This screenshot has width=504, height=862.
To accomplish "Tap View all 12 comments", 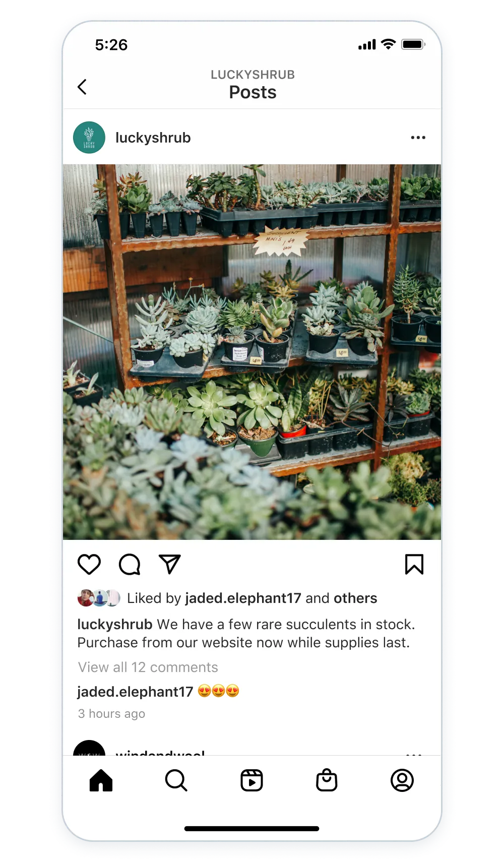I will coord(148,667).
